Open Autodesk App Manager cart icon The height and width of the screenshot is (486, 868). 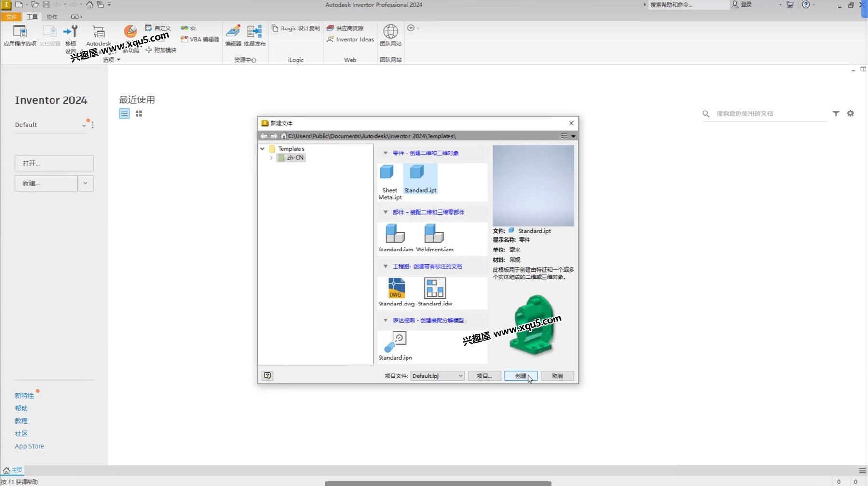(x=98, y=32)
